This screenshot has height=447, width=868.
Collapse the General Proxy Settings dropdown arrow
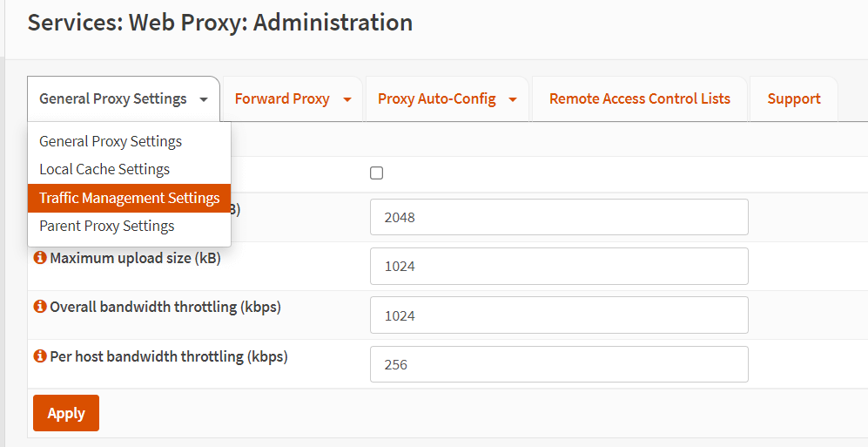(204, 99)
